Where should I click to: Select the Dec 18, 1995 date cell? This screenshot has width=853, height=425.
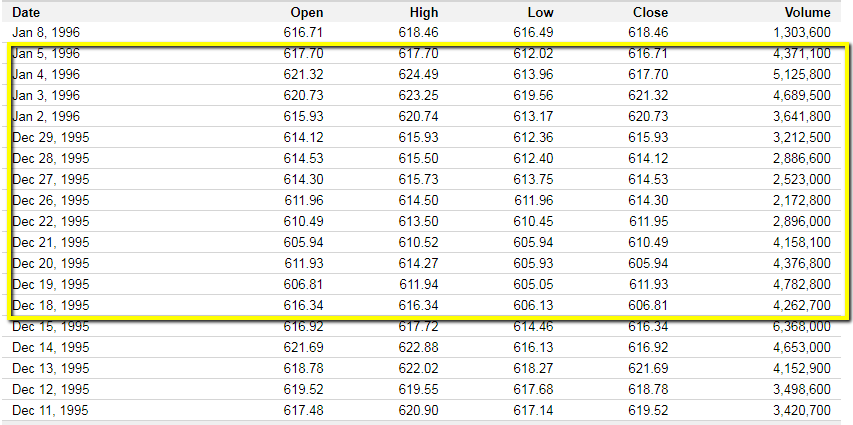(51, 306)
